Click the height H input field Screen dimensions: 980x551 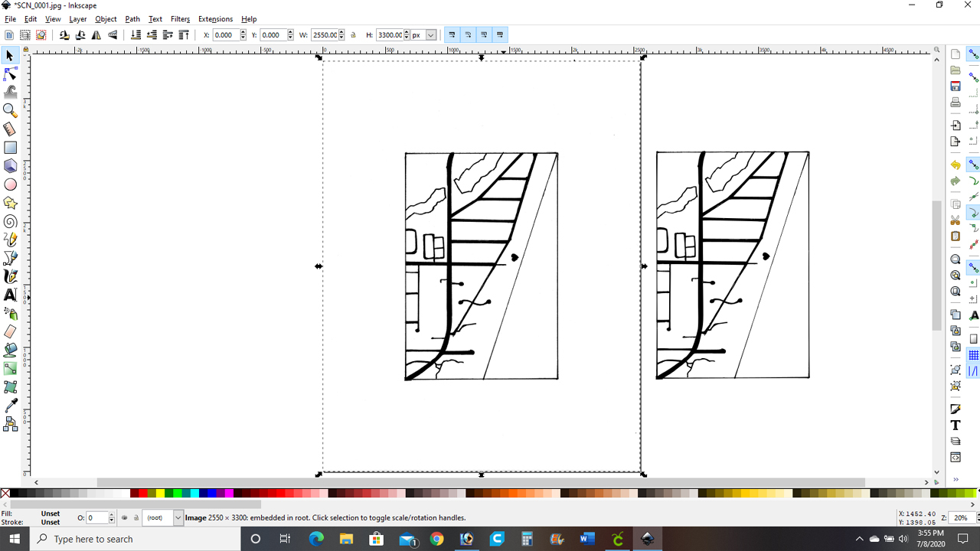click(390, 35)
